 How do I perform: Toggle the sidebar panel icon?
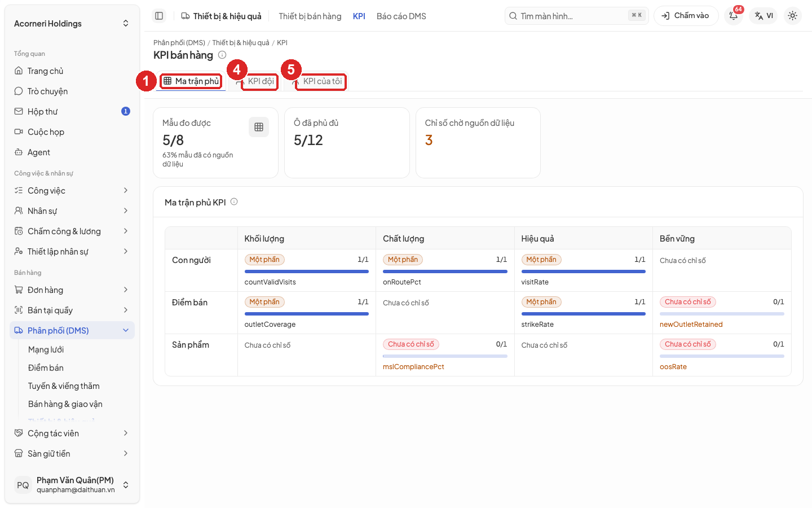[x=159, y=16]
